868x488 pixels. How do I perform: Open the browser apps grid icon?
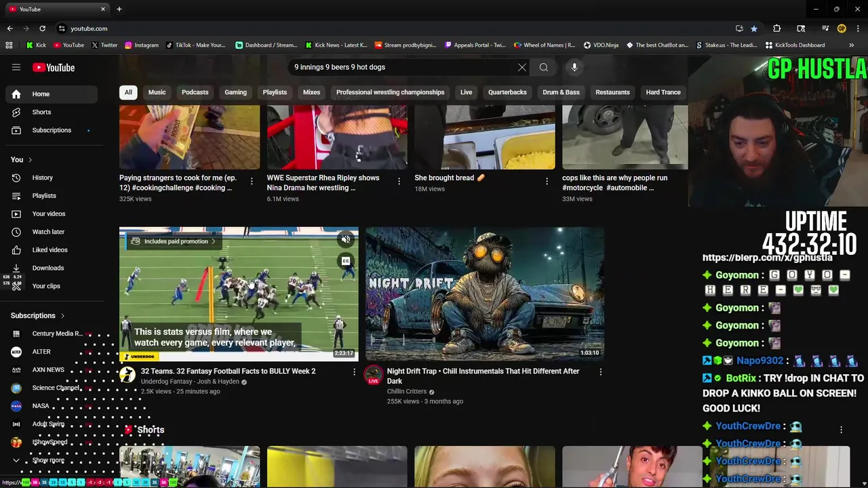9,45
